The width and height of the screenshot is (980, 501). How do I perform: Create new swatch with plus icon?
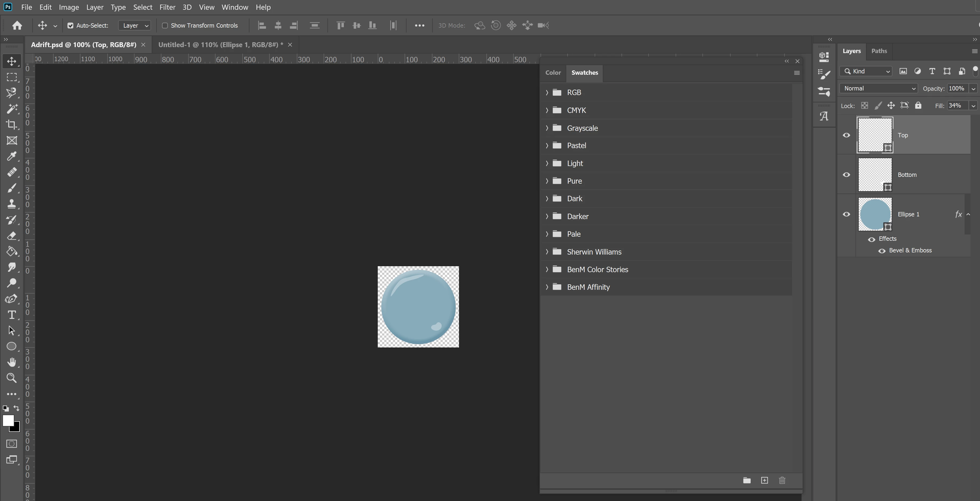click(764, 480)
